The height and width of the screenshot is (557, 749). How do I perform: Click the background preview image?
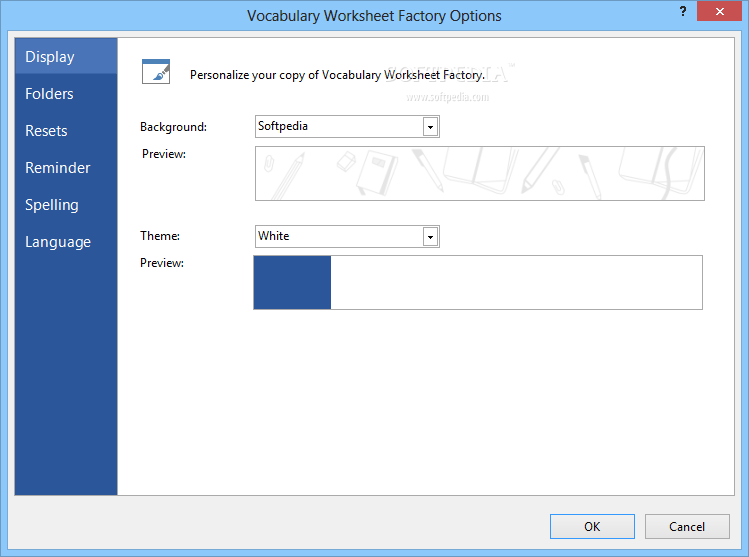(x=480, y=173)
